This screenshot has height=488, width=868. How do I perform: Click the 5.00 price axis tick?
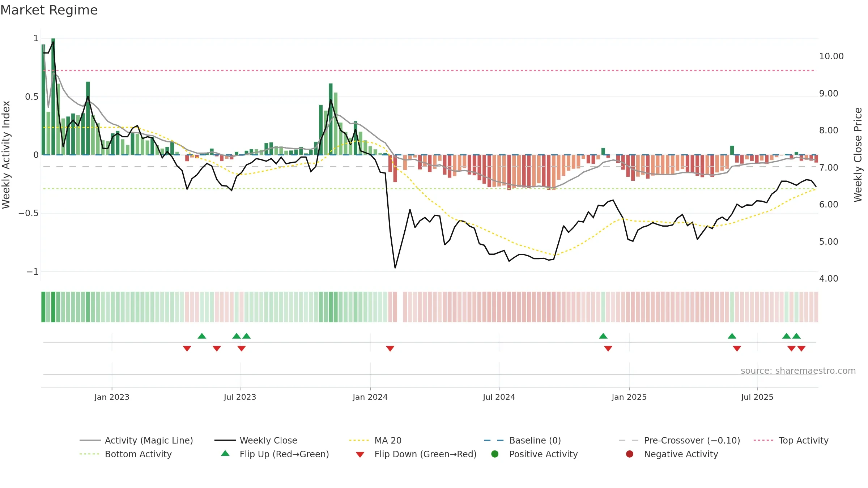pyautogui.click(x=829, y=242)
